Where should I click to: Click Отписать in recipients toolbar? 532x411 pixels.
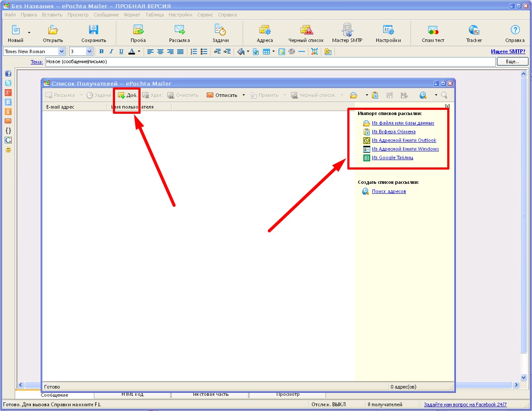pos(222,95)
